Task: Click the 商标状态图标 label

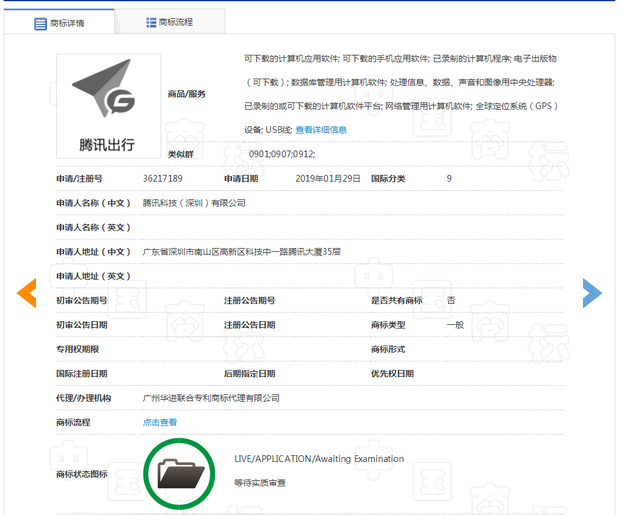Action: 82,474
